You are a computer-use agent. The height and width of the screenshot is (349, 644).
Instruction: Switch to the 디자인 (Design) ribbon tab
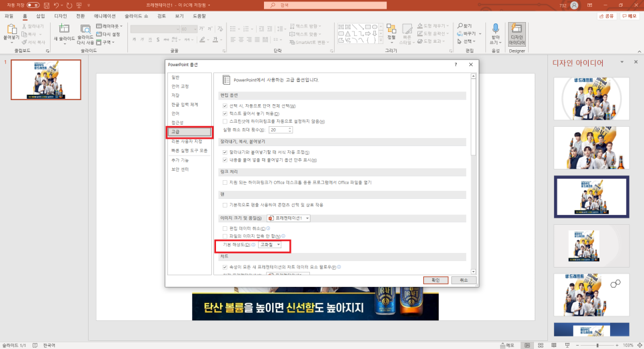(61, 16)
